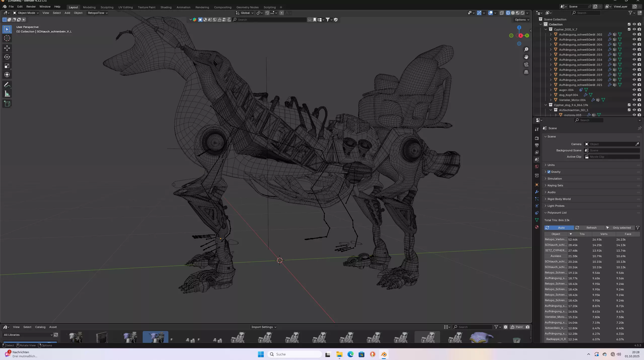The image size is (644, 360).
Task: Enable Only selected in polycount list
Action: click(619, 228)
